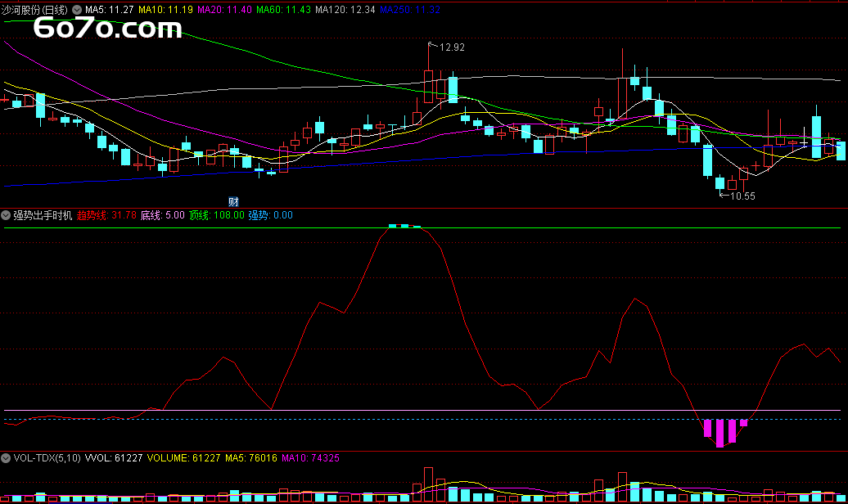Click the cyan top signal on the green 顶线
This screenshot has height=504, width=848.
pyautogui.click(x=404, y=226)
